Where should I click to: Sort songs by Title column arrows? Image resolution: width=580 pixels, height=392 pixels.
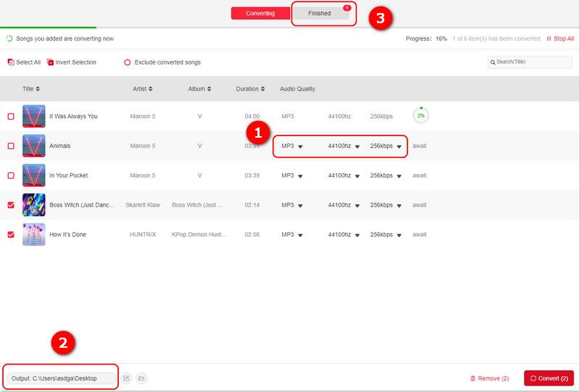tap(38, 89)
